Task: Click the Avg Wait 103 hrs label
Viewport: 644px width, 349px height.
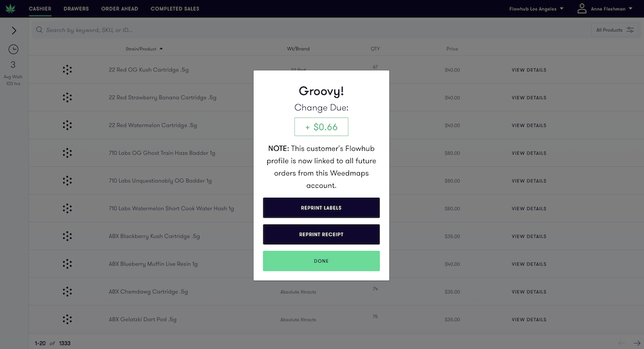Action: 13,80
